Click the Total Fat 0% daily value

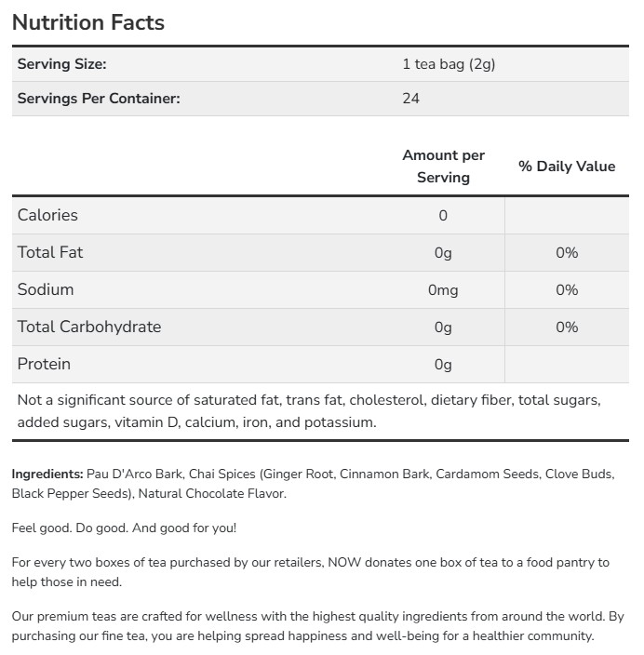coord(567,253)
